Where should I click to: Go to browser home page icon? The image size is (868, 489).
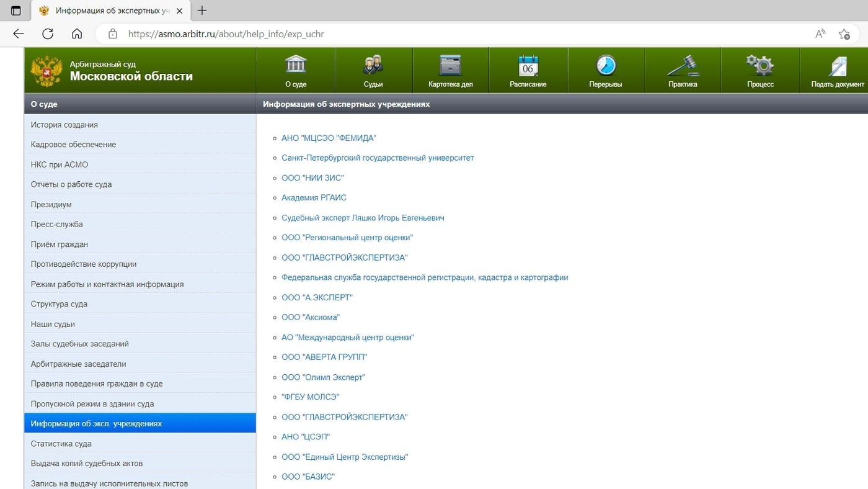(x=77, y=34)
